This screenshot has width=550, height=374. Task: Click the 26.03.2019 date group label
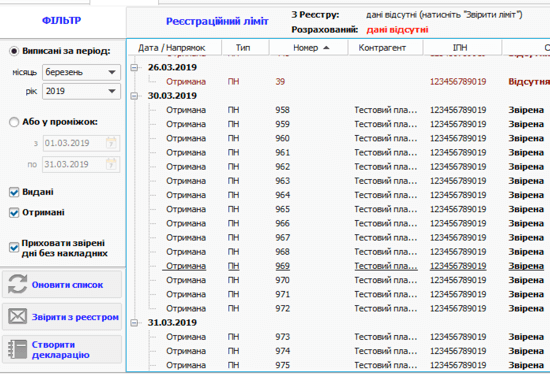coord(172,67)
